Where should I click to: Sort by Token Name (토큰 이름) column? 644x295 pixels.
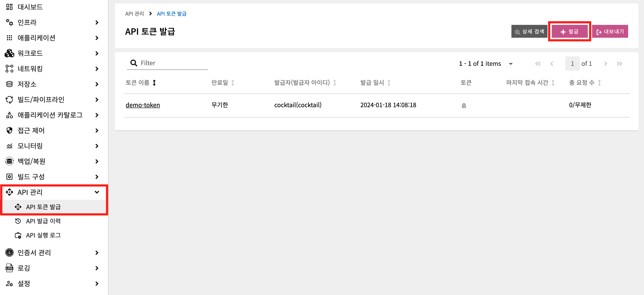click(x=154, y=83)
